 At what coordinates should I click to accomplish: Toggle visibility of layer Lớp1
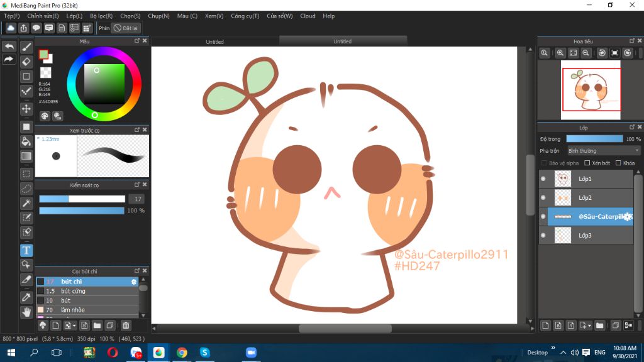(x=543, y=179)
